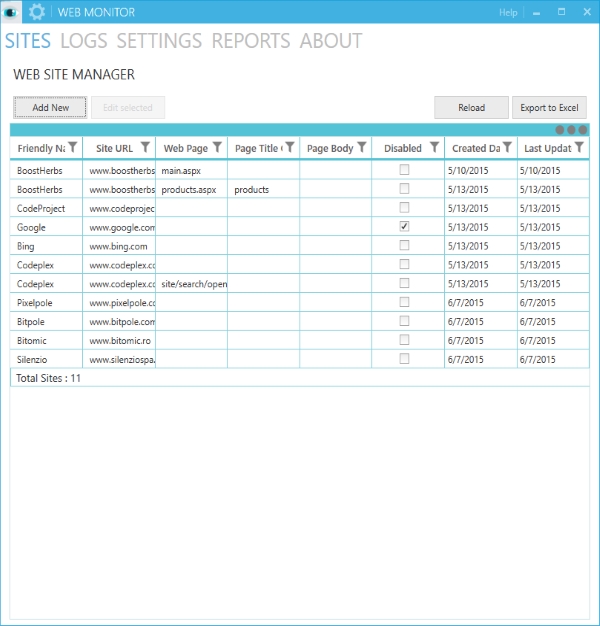
Task: Click the www.bitomic.ro URL cell
Action: 119,341
